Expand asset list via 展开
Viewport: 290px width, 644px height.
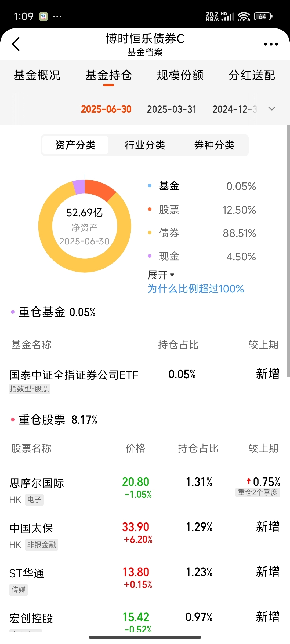pyautogui.click(x=161, y=275)
